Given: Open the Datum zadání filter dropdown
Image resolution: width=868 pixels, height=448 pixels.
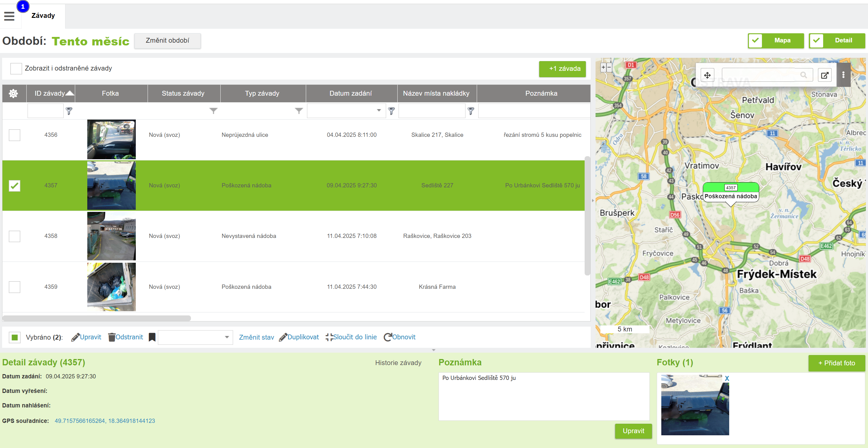Looking at the screenshot, I should [379, 110].
